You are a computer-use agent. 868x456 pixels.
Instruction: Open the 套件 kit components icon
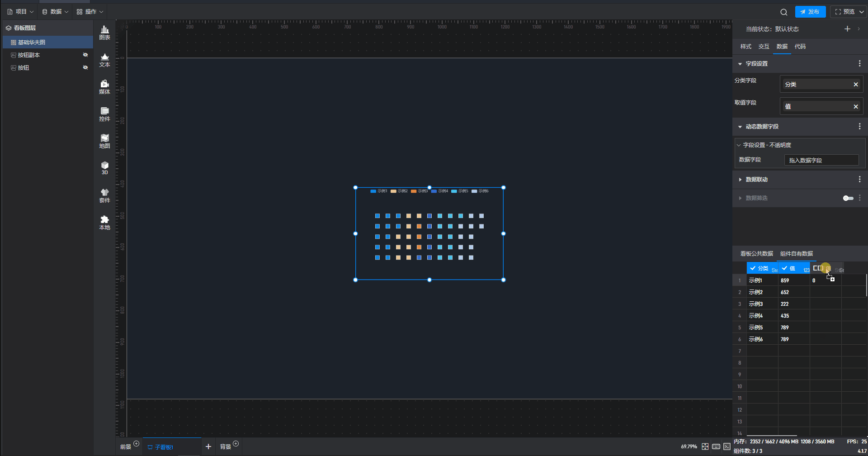pos(104,195)
